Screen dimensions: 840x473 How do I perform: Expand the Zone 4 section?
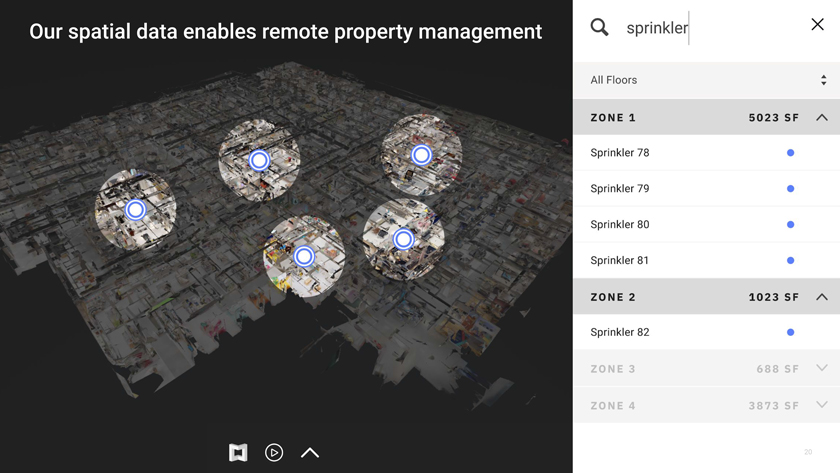(x=821, y=405)
